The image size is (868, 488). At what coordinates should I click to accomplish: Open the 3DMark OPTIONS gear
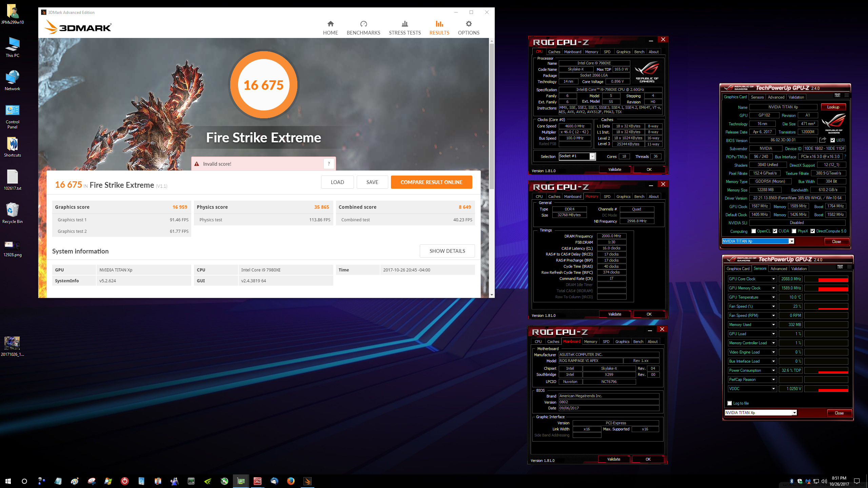pos(469,24)
